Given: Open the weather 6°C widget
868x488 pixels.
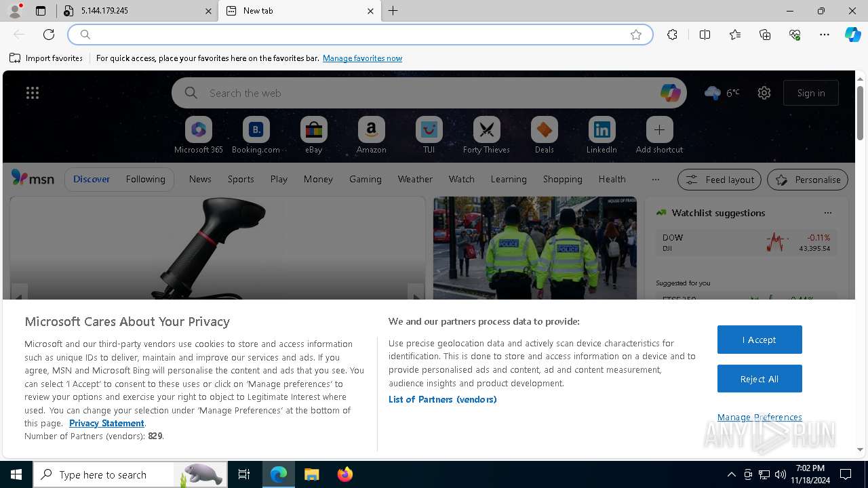Looking at the screenshot, I should pyautogui.click(x=722, y=93).
